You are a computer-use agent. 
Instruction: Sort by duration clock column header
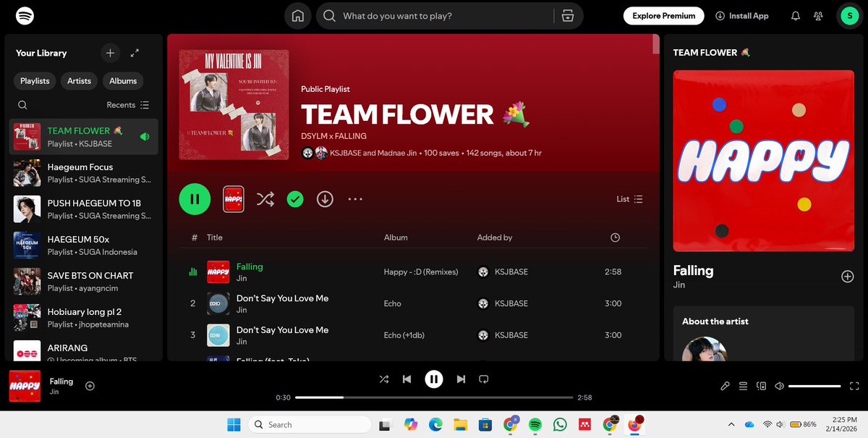pyautogui.click(x=615, y=237)
